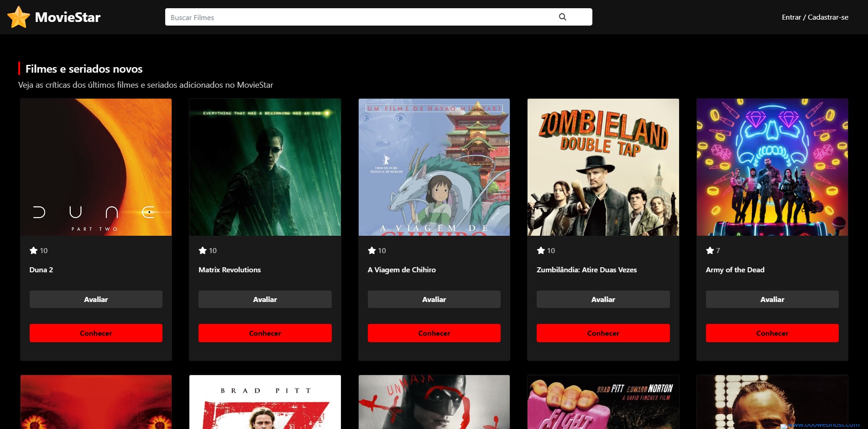Click Avaliar button for A Viagem de Chihiro
The height and width of the screenshot is (429, 868).
[x=434, y=299]
